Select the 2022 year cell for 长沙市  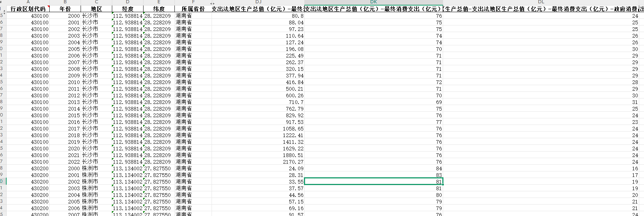(65, 162)
